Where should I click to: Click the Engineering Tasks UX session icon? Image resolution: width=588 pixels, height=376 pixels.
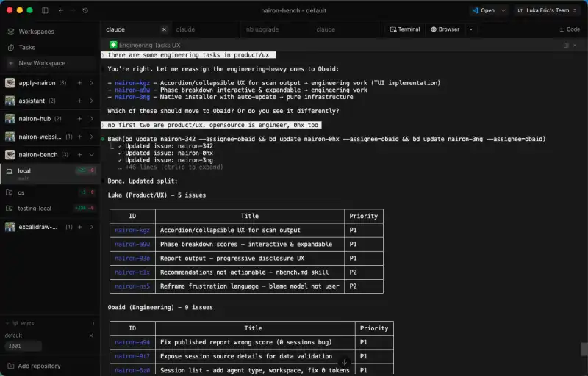click(113, 45)
